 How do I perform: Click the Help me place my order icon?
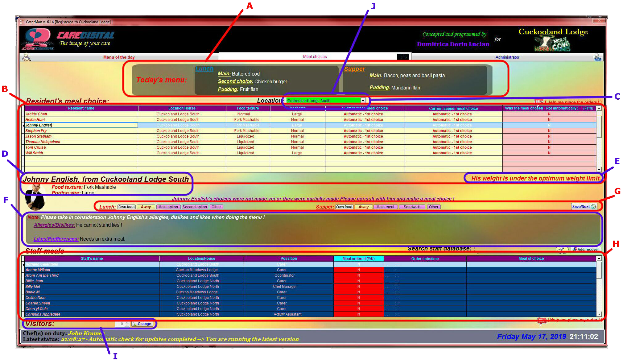(542, 321)
